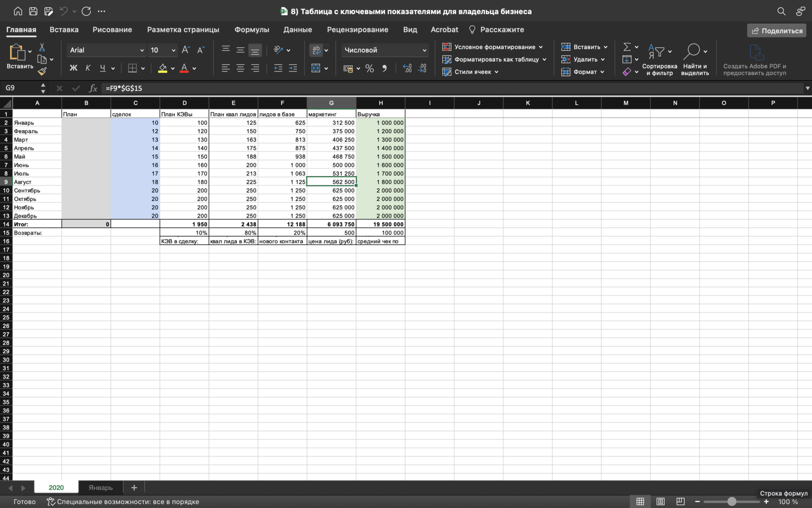The image size is (812, 508).
Task: Click the Поделиться button
Action: tap(776, 30)
